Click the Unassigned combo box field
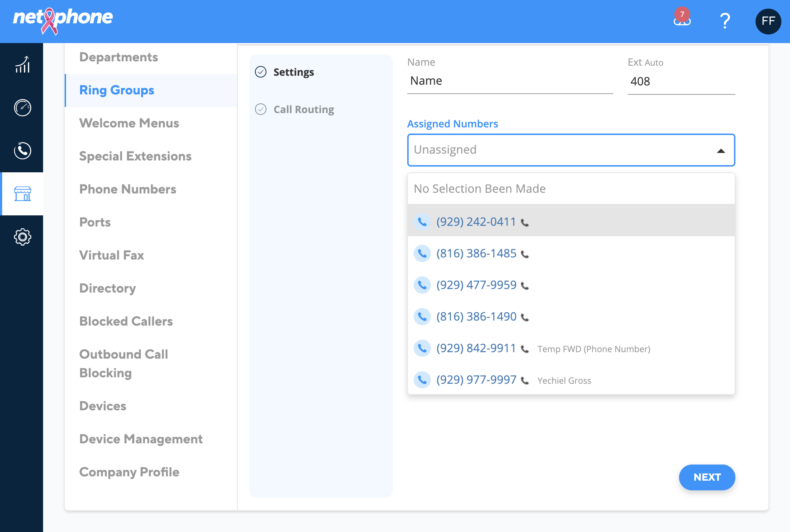Viewport: 790px width, 532px height. 571,150
